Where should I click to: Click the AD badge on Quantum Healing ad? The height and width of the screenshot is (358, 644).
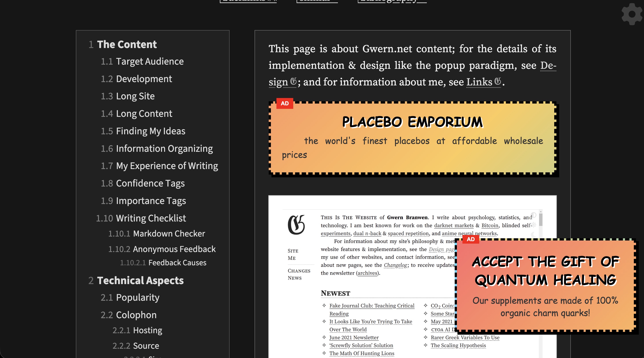click(x=470, y=239)
